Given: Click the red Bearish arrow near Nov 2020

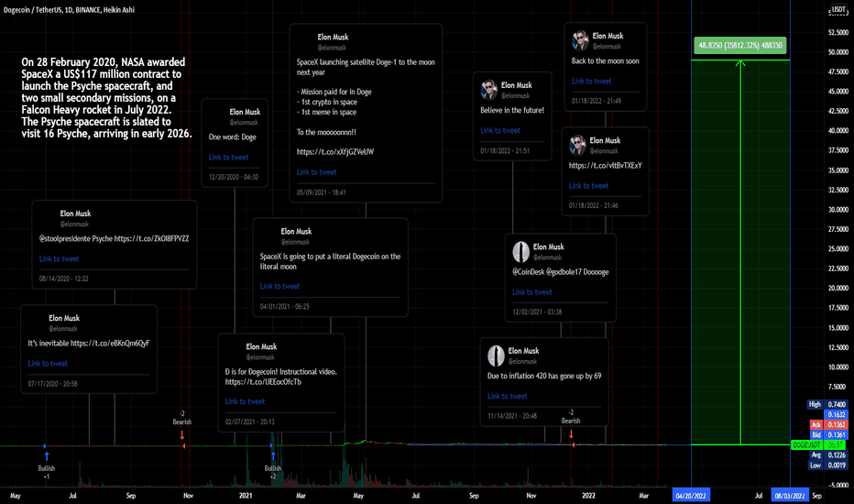Looking at the screenshot, I should [182, 434].
